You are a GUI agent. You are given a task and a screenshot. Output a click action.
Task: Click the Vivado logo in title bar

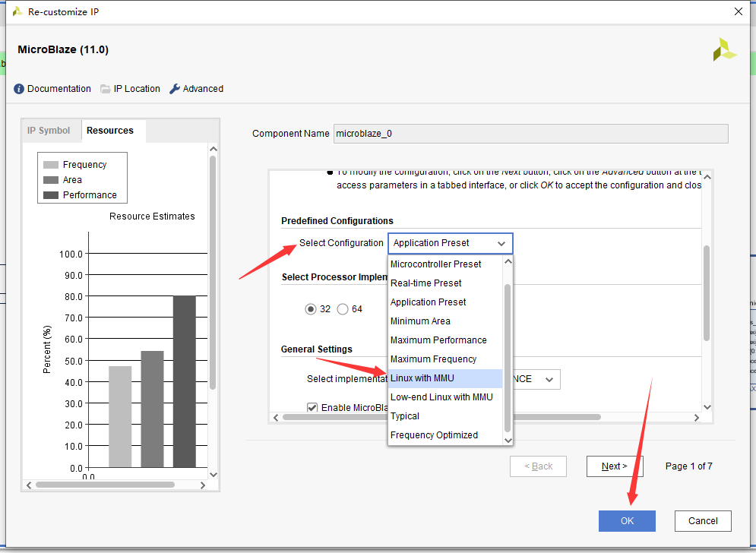pyautogui.click(x=17, y=11)
